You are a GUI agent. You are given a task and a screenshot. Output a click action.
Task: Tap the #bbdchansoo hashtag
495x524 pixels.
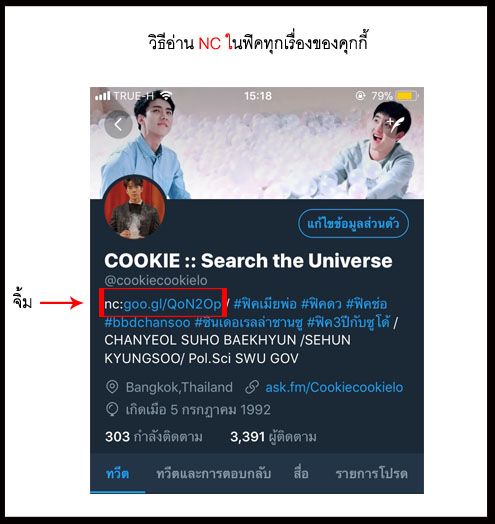pyautogui.click(x=147, y=323)
